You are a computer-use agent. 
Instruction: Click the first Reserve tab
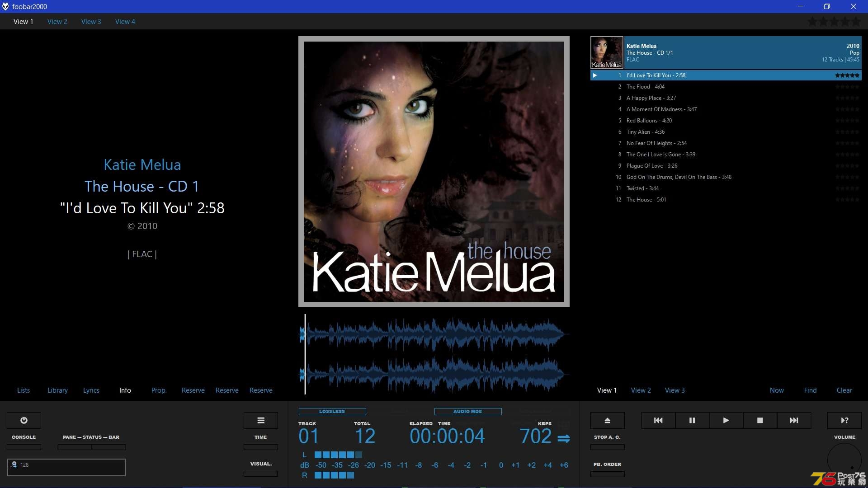coord(193,390)
